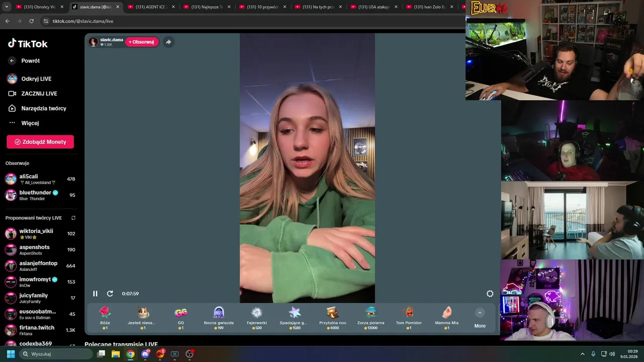Go back with Powrót
Viewport: 644px width, 362px height.
click(x=24, y=61)
